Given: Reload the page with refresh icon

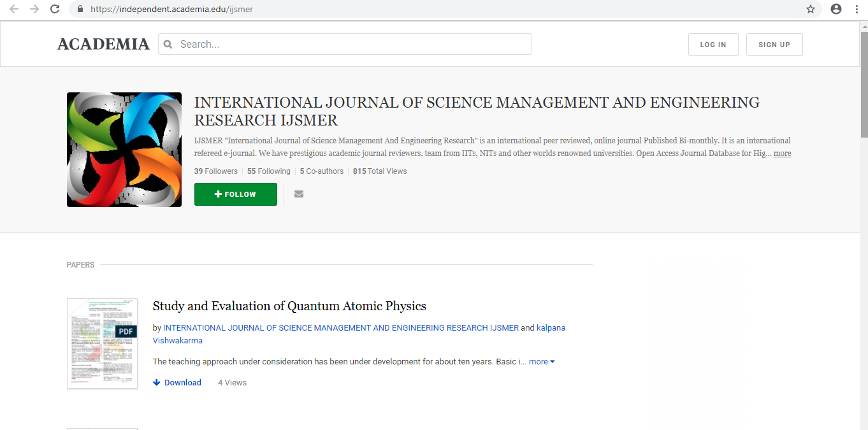Looking at the screenshot, I should pos(55,9).
